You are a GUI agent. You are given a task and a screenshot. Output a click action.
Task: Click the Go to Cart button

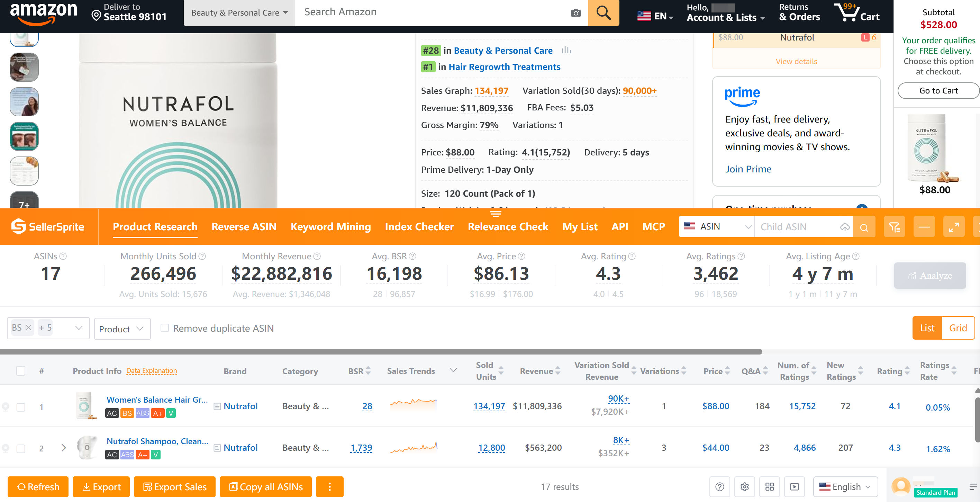938,91
